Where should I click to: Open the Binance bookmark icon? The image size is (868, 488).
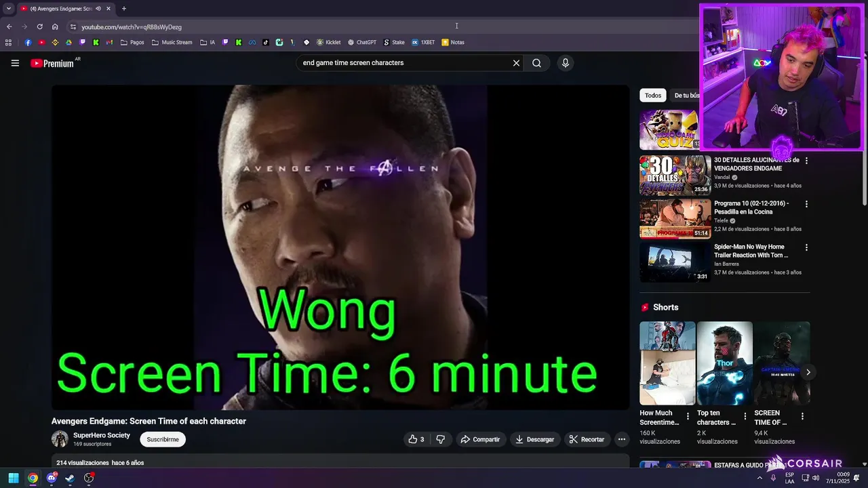click(55, 42)
